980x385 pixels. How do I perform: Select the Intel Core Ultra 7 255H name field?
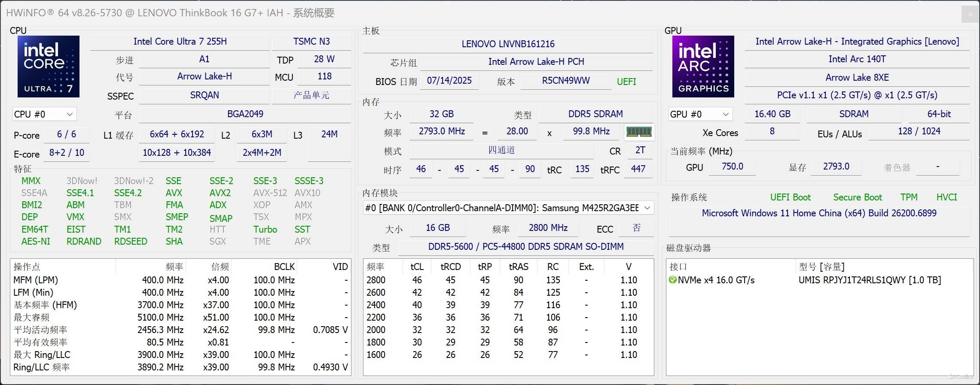coord(180,42)
